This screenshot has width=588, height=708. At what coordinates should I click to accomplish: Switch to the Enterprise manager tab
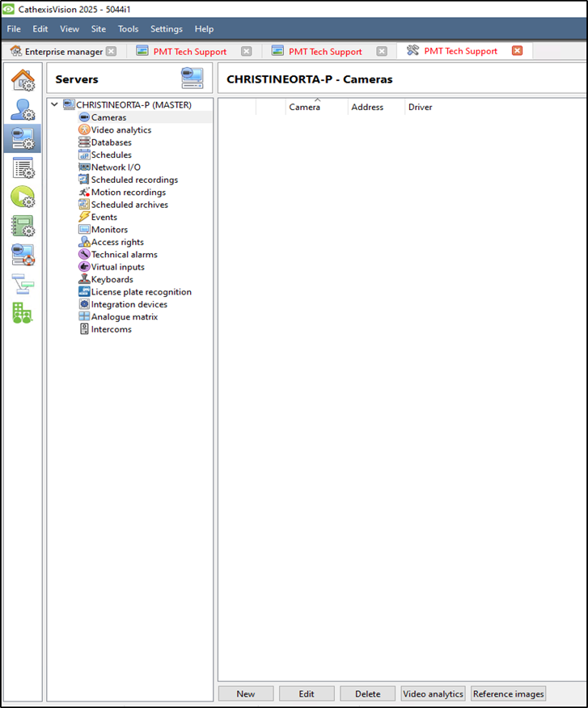(64, 52)
